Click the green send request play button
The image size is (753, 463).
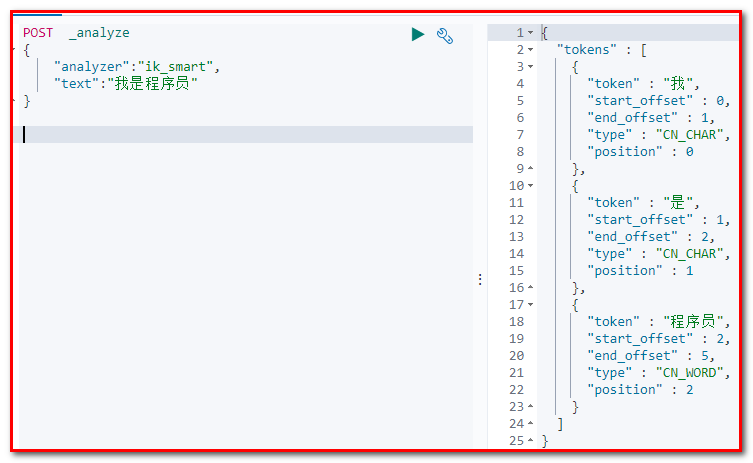click(x=418, y=35)
